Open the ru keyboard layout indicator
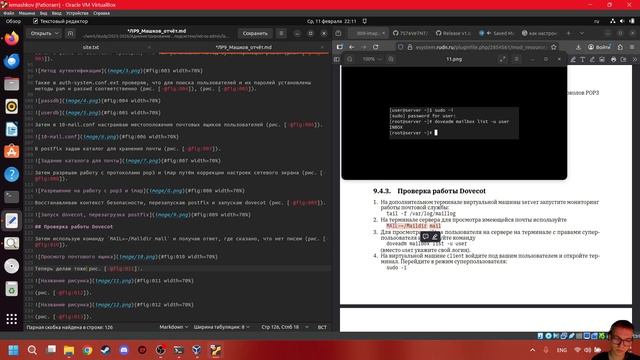Screen dimensions: 640x360 click(x=597, y=21)
